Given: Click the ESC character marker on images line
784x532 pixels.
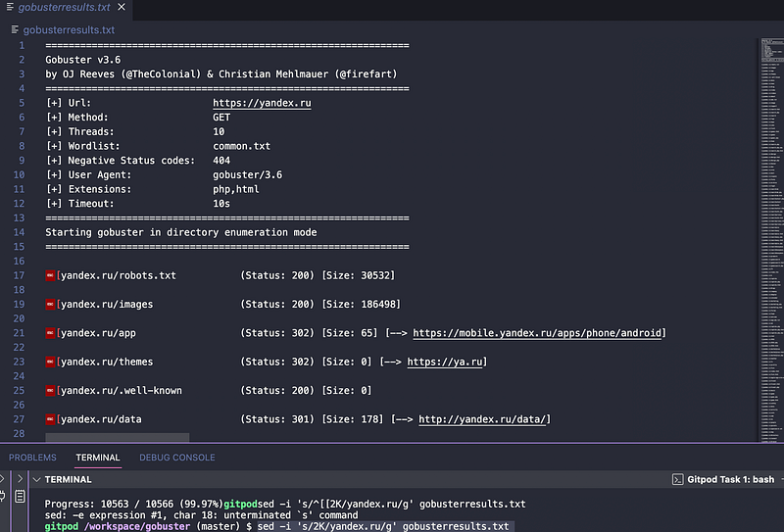Looking at the screenshot, I should coord(50,305).
